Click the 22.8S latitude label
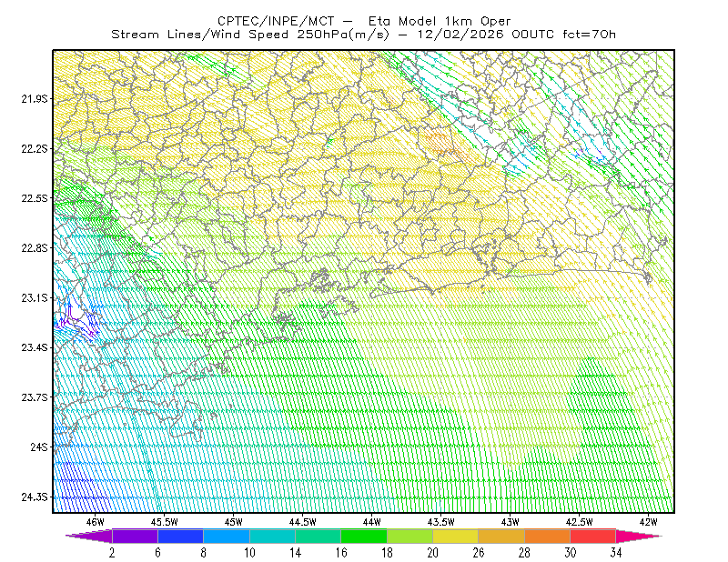 35,248
